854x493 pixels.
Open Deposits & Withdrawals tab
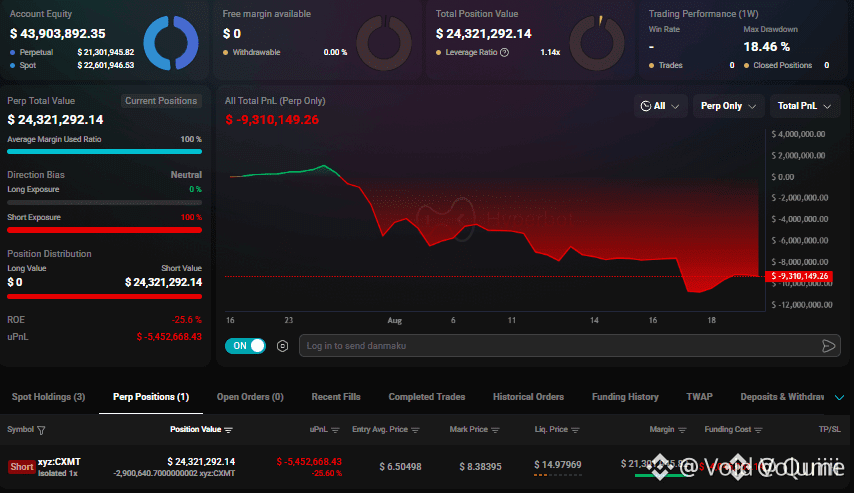(x=782, y=397)
